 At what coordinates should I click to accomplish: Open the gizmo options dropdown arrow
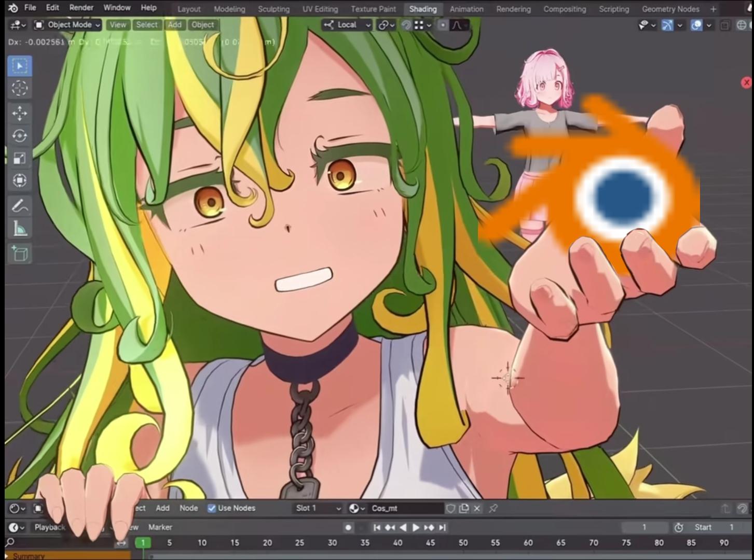click(680, 25)
